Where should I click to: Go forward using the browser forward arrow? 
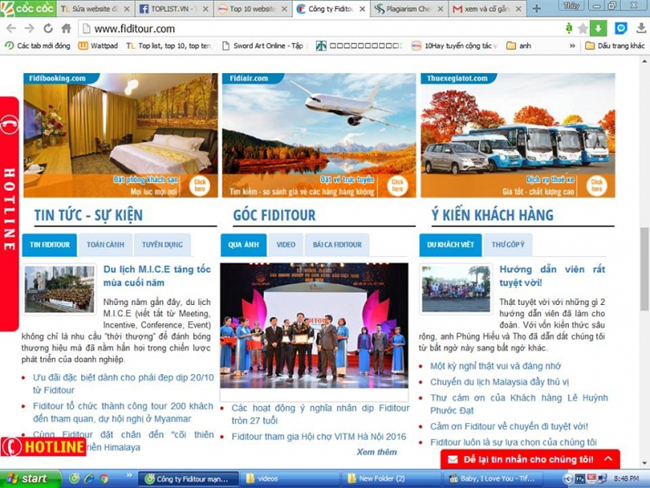coord(29,29)
